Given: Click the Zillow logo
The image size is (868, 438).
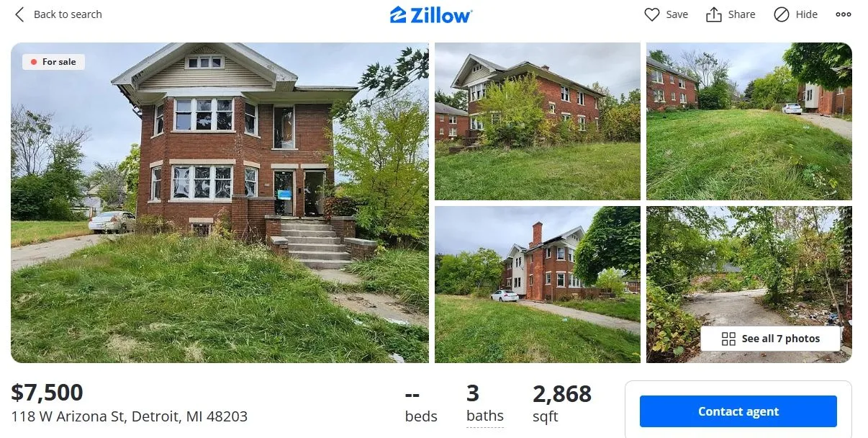Looking at the screenshot, I should [x=431, y=14].
